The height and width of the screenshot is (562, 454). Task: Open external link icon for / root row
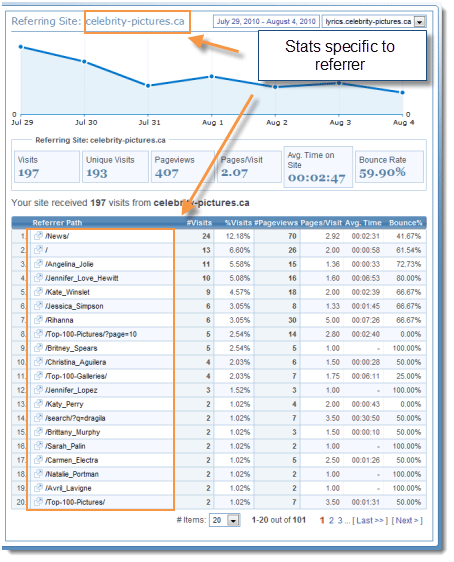(38, 250)
